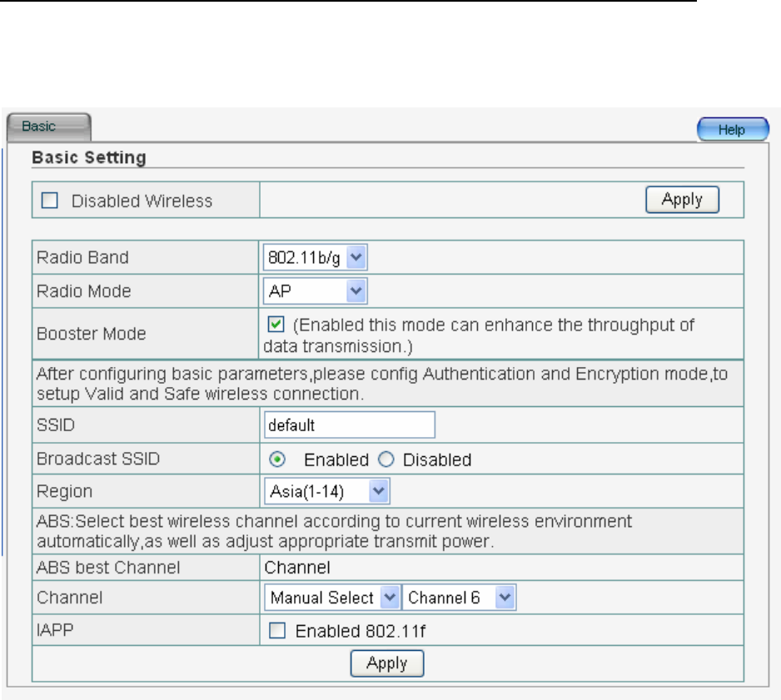This screenshot has width=781, height=700.
Task: Open the Radio Band dropdown
Action: tap(315, 257)
